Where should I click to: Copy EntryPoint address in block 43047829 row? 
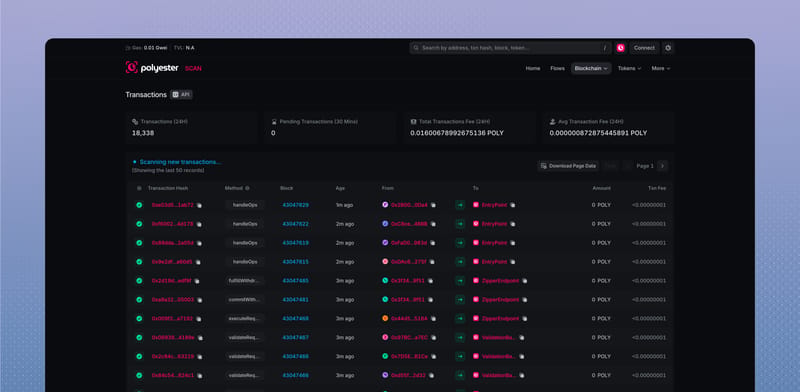tap(513, 205)
